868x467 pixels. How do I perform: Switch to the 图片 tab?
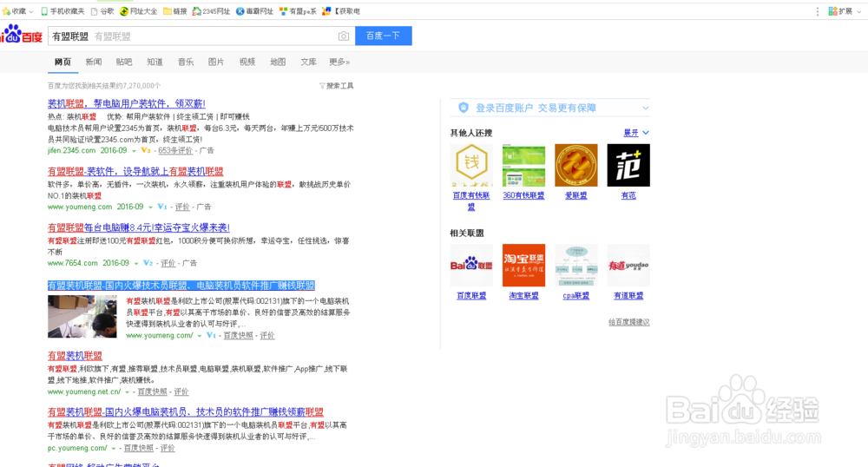coord(216,62)
